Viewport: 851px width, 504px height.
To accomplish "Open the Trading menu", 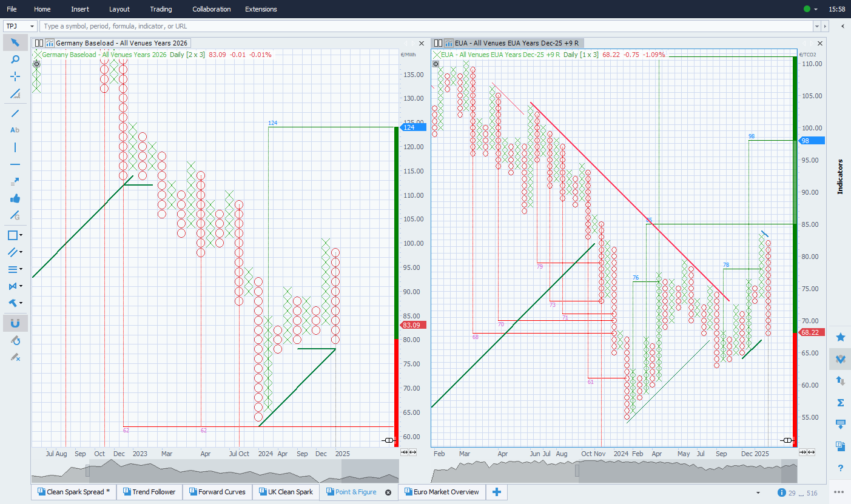I will 161,9.
